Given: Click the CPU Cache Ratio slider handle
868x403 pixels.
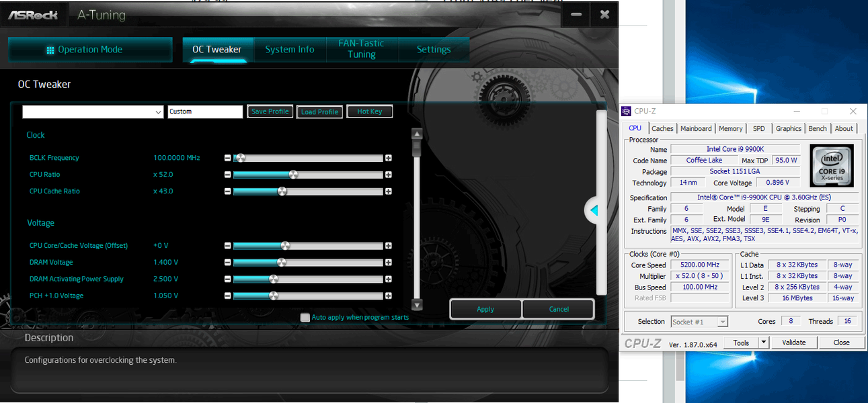Looking at the screenshot, I should pos(282,191).
